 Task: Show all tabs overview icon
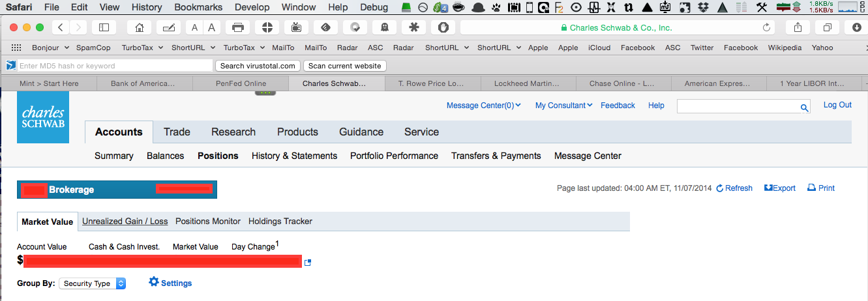pyautogui.click(x=827, y=27)
